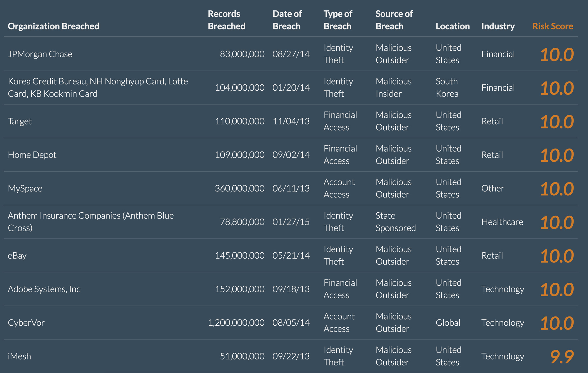This screenshot has width=588, height=373.
Task: Click CyberVor's 10.0 risk score
Action: [557, 323]
